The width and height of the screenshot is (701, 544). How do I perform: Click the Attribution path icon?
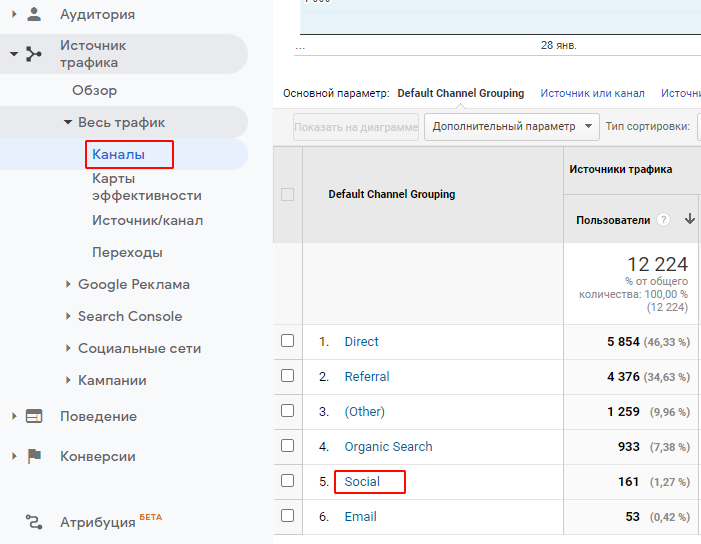point(34,522)
